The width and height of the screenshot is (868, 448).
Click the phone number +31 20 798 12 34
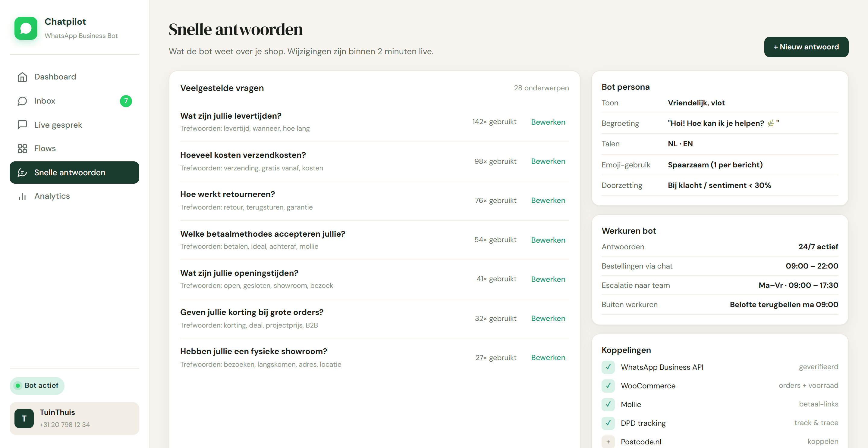65,425
